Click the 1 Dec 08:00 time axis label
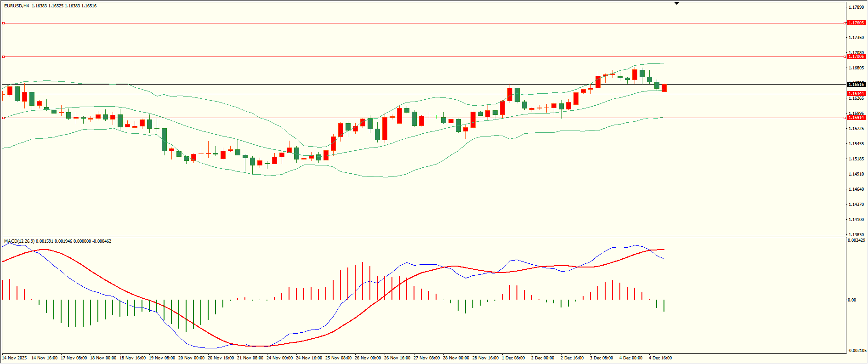868x364 pixels. point(513,358)
